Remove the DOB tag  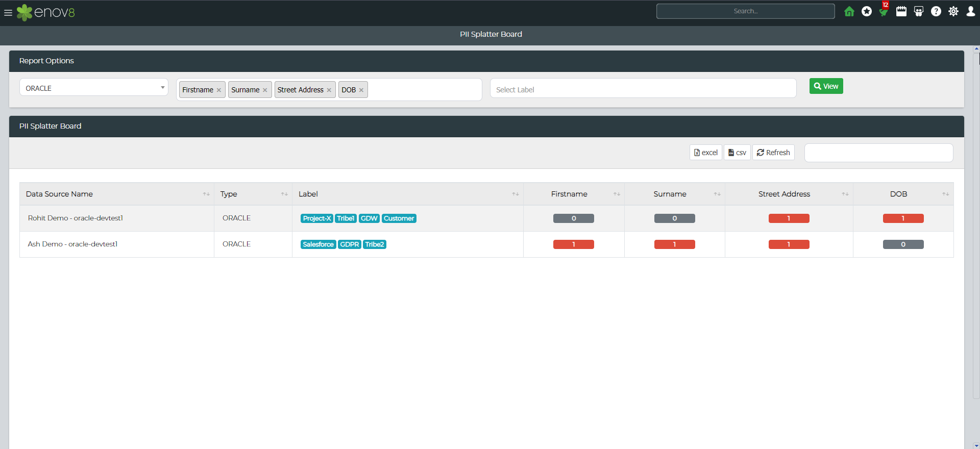point(361,90)
